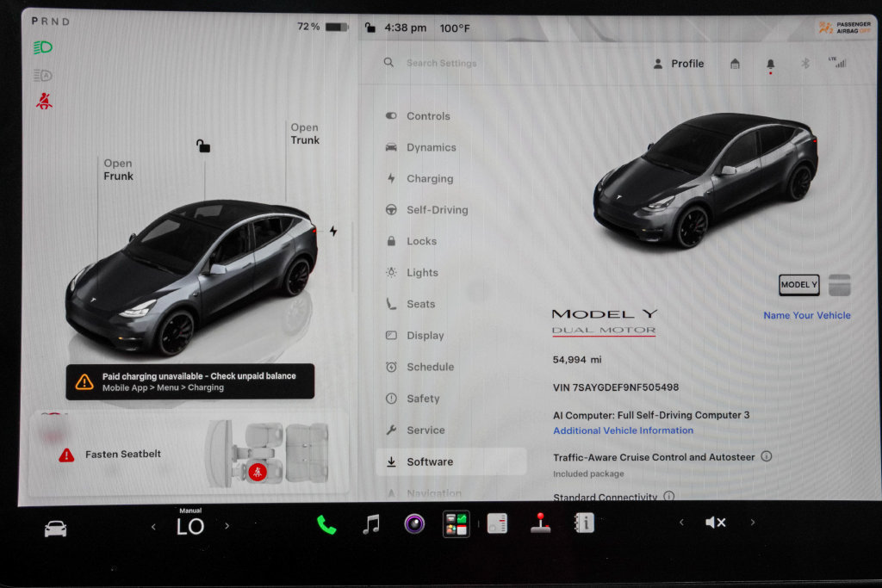882x588 pixels.
Task: Tap the 100°F outside temperature
Action: coord(455,28)
